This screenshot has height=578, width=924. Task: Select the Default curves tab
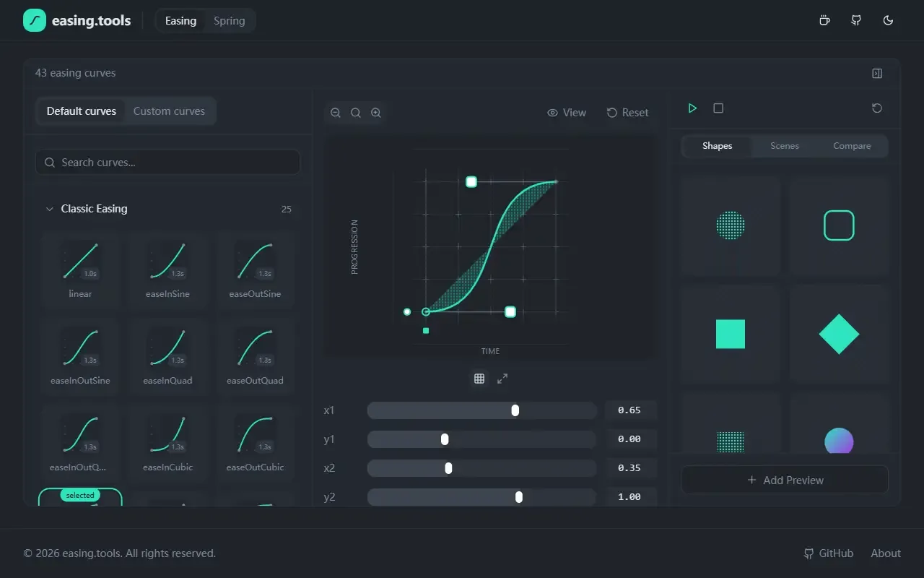(82, 111)
